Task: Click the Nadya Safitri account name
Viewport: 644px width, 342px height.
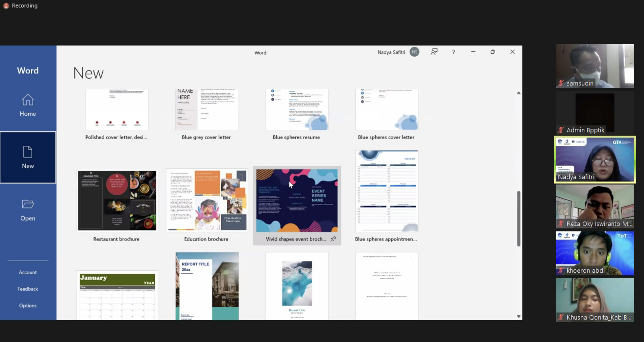Action: (x=391, y=52)
